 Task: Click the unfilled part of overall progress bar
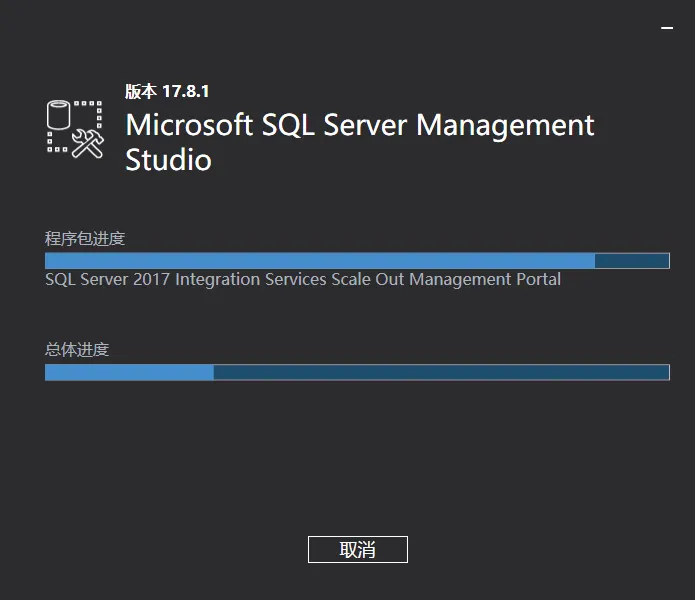pos(440,373)
